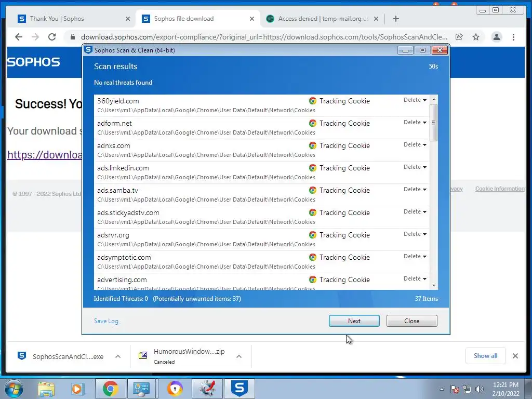The image size is (532, 399).
Task: Expand options for the HumorousWindow....zip download
Action: [239, 356]
